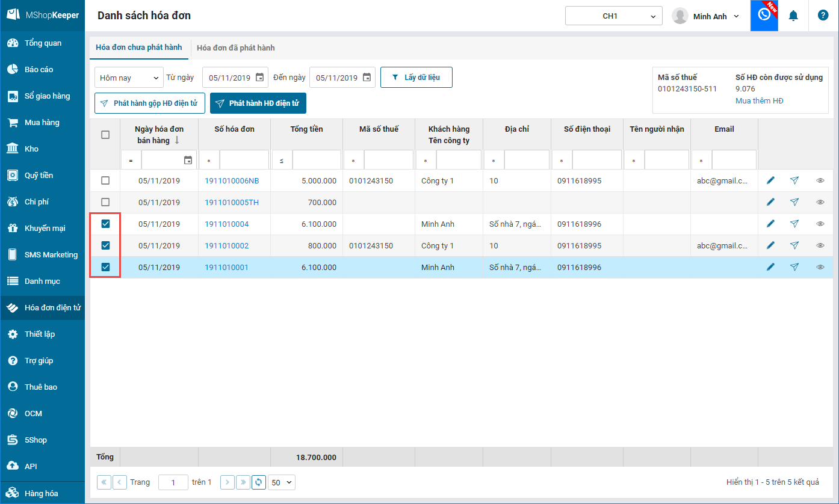Image resolution: width=839 pixels, height=504 pixels.
Task: Expand the Hôm nay date range dropdown
Action: coord(129,78)
